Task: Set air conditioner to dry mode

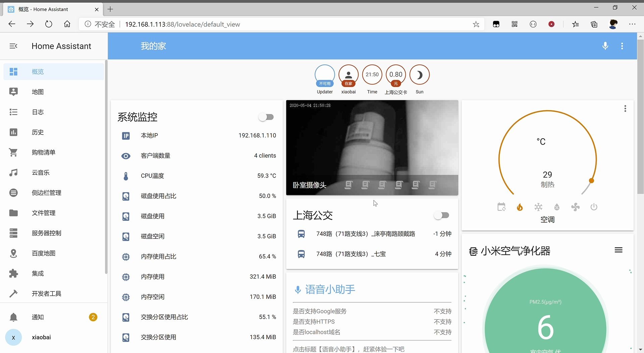Action: point(557,207)
